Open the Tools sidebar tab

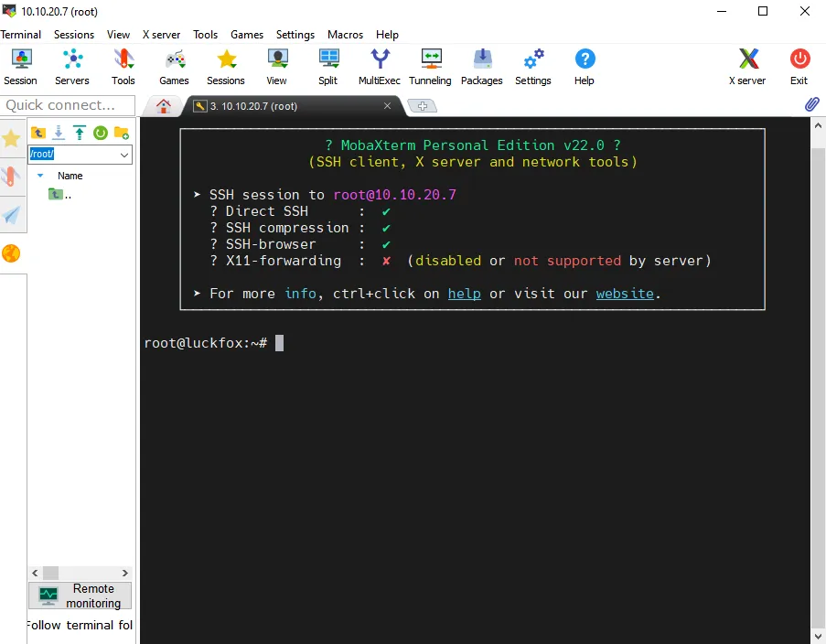(x=11, y=177)
